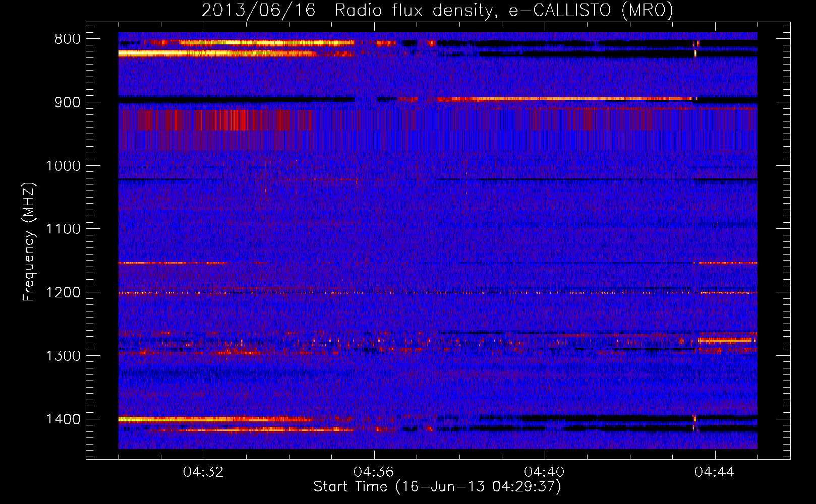The image size is (816, 504).
Task: Click the 'Start Time (16-Jun-13 04:29:37)' label
Action: [x=437, y=487]
